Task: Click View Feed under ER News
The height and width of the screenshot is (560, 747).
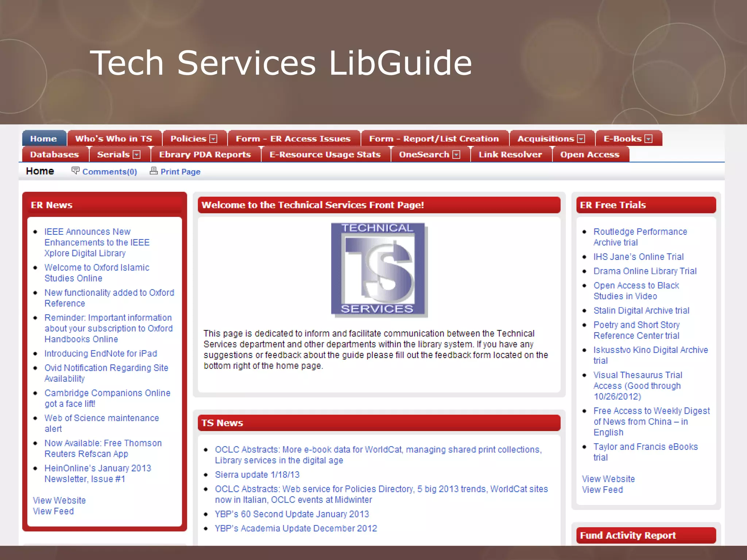Action: [53, 512]
